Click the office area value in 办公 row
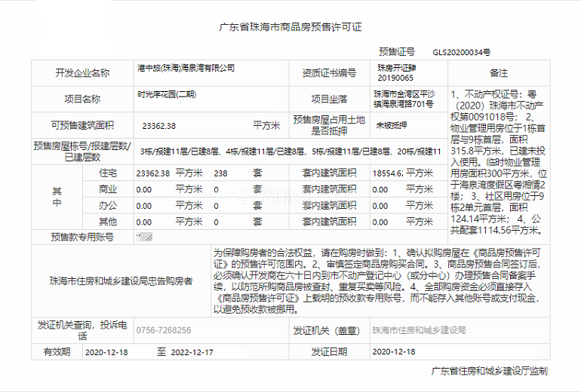Screen dimensions: 581x392 [x=144, y=206]
